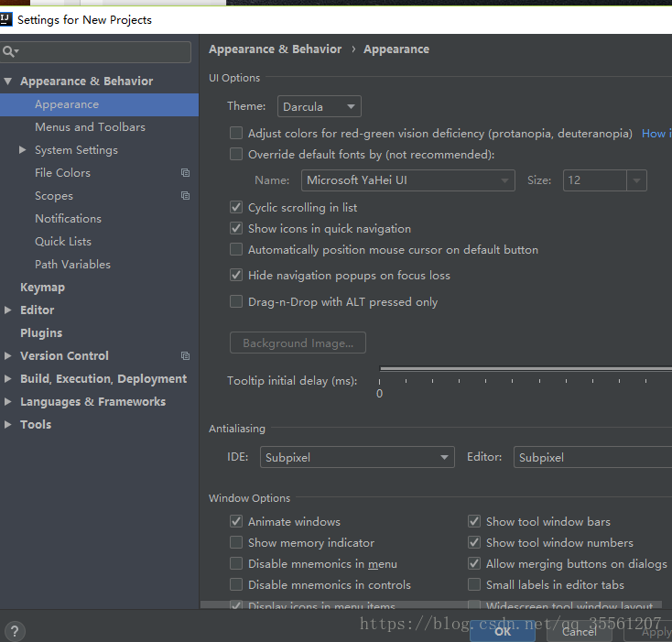Image resolution: width=672 pixels, height=642 pixels.
Task: Toggle Allow merging buttons on dialogs
Action: coord(474,563)
